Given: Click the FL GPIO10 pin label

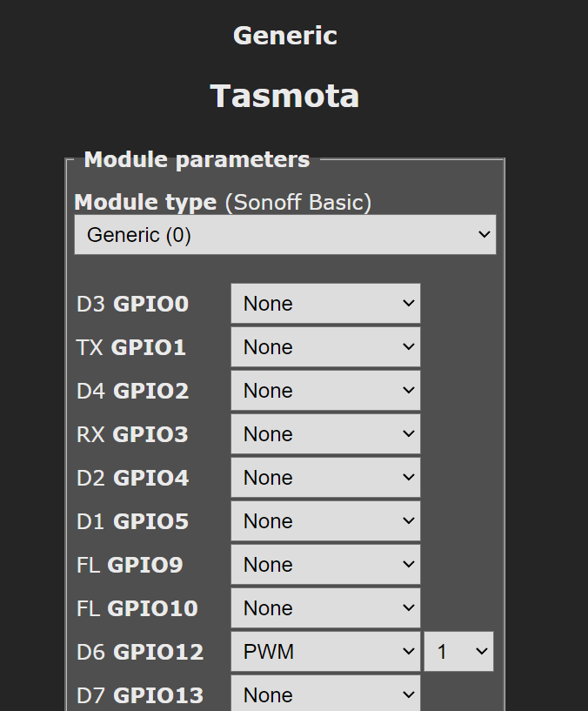Looking at the screenshot, I should 137,608.
